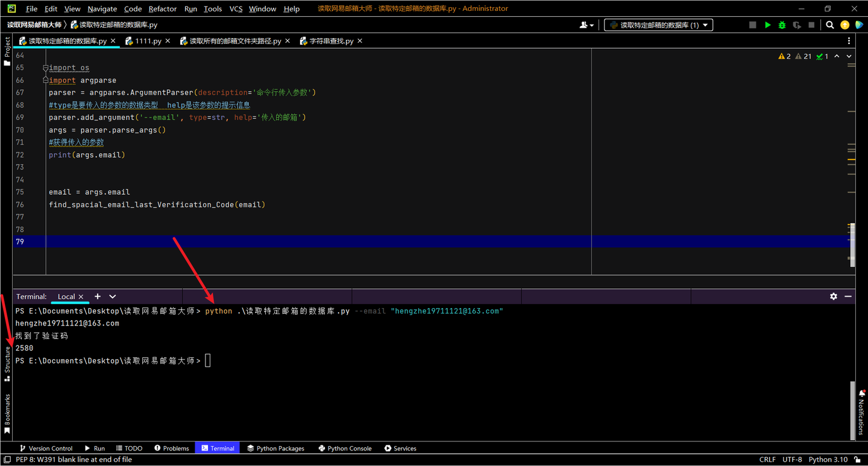Toggle the Terminal tool window button

(x=218, y=448)
